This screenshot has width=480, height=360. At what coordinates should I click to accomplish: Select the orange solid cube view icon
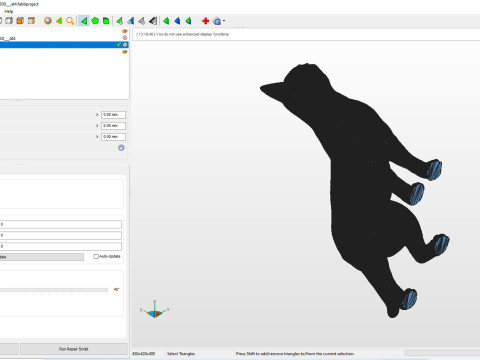[x=20, y=21]
